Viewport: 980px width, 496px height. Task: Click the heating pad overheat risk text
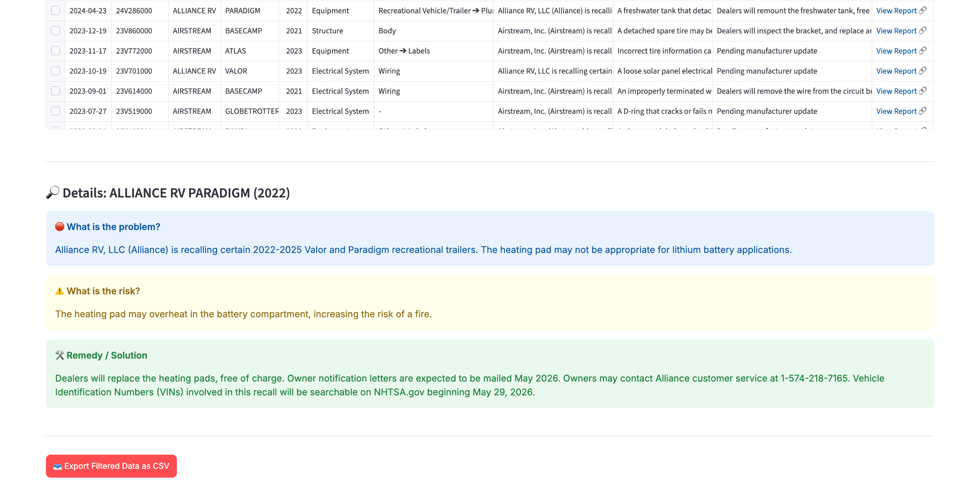243,314
